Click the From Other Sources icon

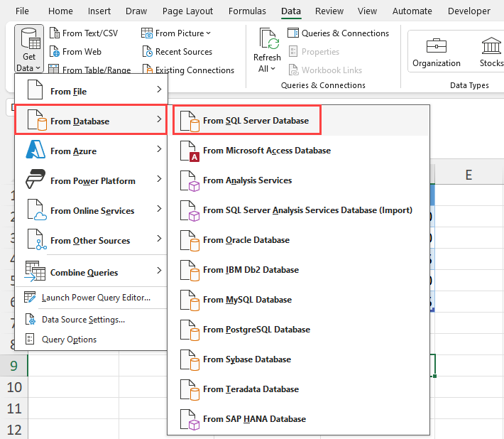pyautogui.click(x=37, y=239)
